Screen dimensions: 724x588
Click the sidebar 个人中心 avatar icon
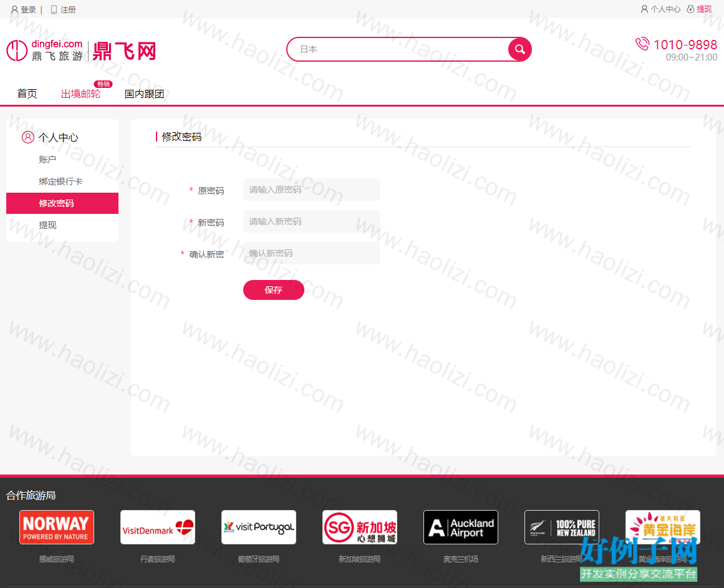coord(28,137)
